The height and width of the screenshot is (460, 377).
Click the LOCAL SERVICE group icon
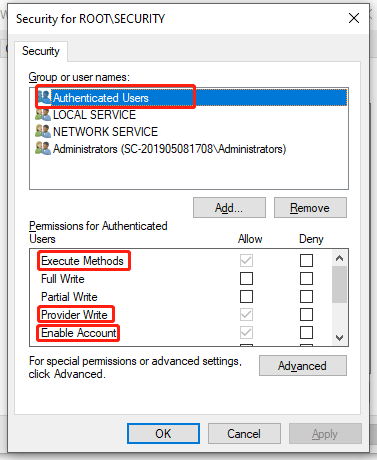click(x=43, y=115)
